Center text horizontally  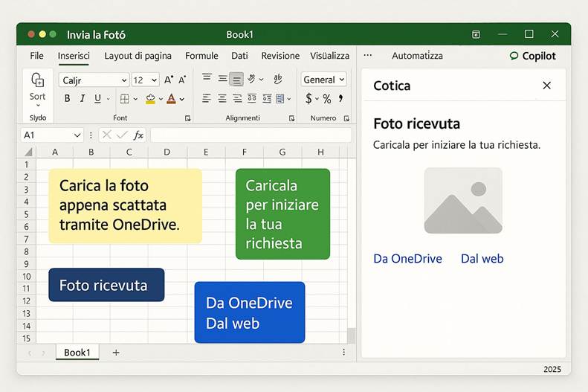click(x=222, y=99)
